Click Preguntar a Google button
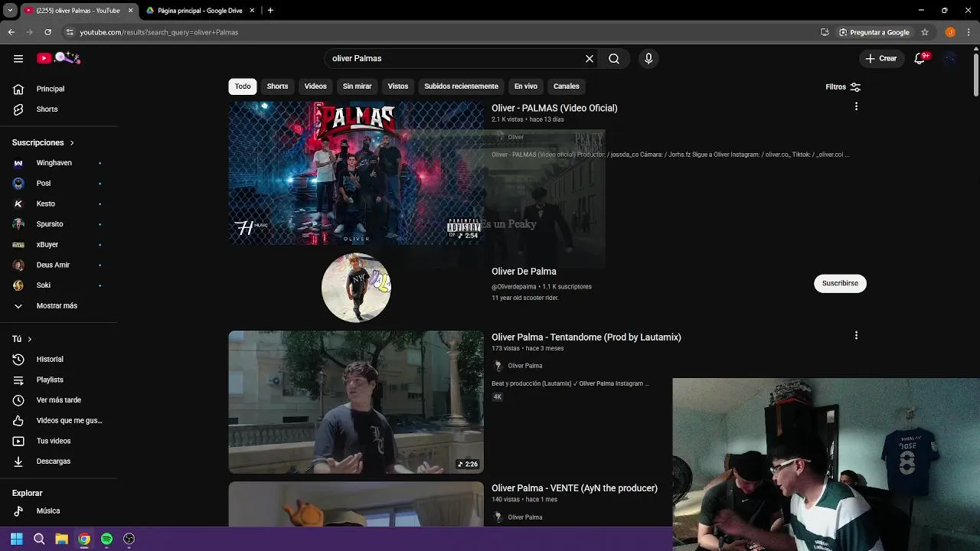The image size is (980, 551). 874,32
